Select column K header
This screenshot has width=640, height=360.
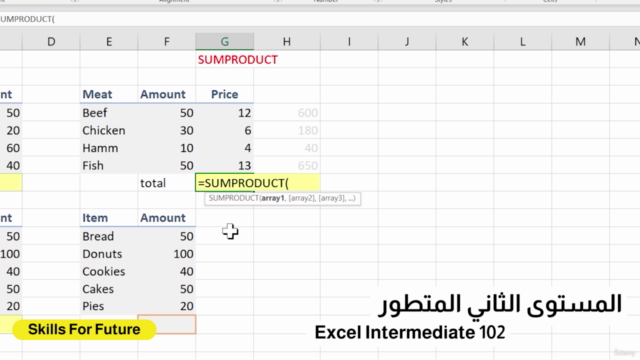[464, 41]
